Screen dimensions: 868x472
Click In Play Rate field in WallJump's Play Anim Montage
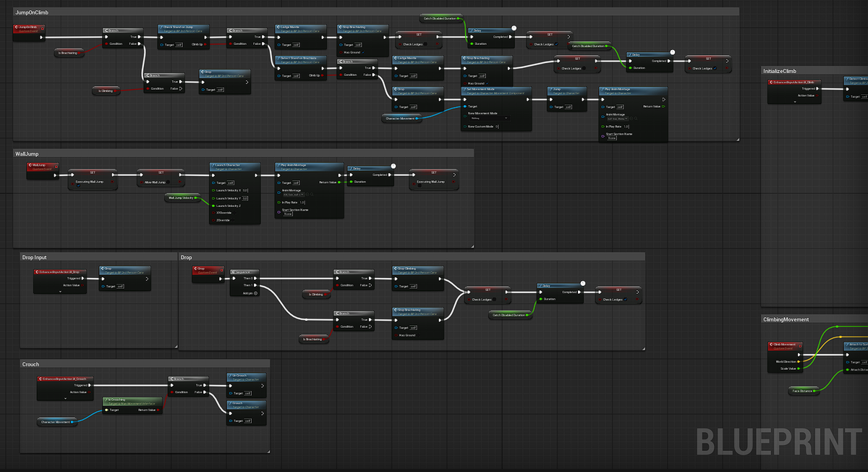click(x=302, y=202)
